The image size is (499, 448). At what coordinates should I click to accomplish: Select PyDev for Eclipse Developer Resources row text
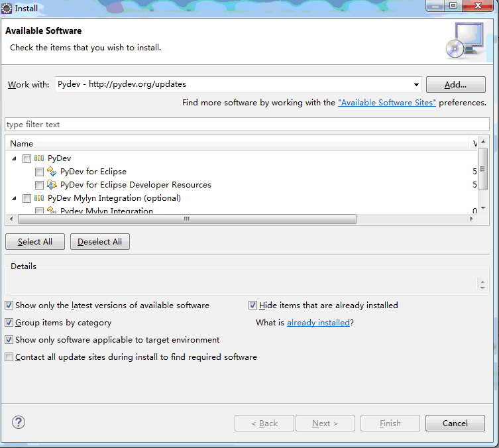click(x=136, y=185)
